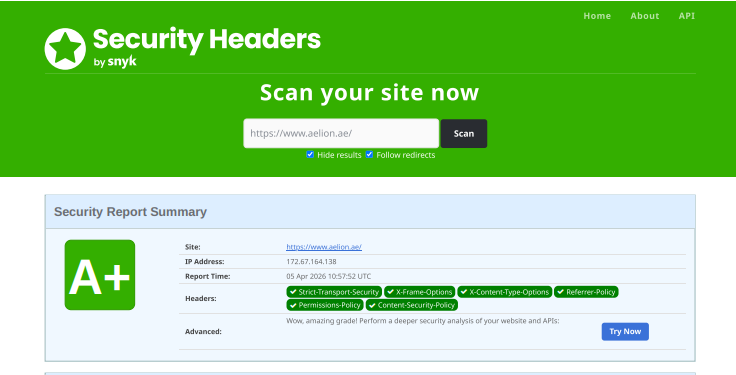Open the API navigation link
Image resolution: width=736 pixels, height=375 pixels.
click(x=687, y=16)
